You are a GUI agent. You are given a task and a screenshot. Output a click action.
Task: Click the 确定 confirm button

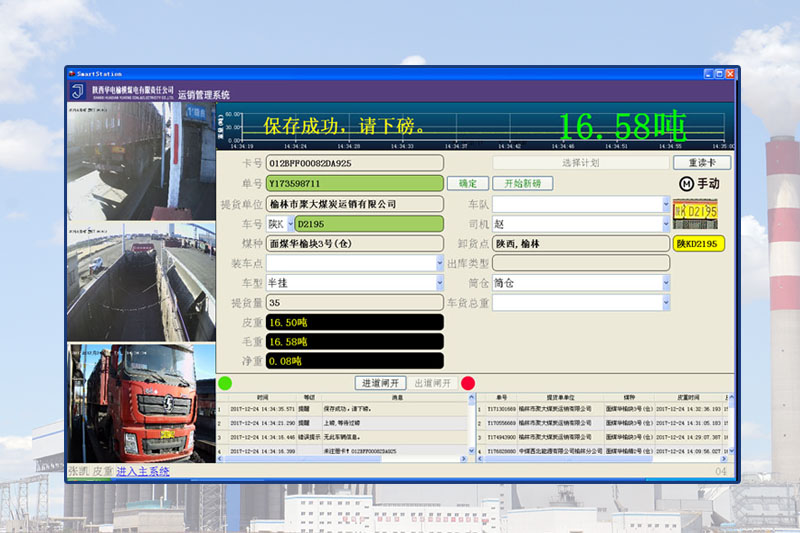tap(467, 184)
